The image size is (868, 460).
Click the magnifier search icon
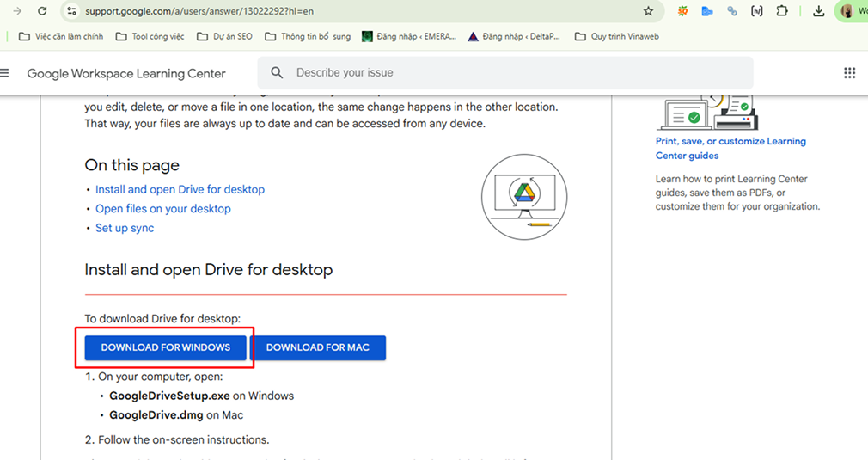pos(276,73)
